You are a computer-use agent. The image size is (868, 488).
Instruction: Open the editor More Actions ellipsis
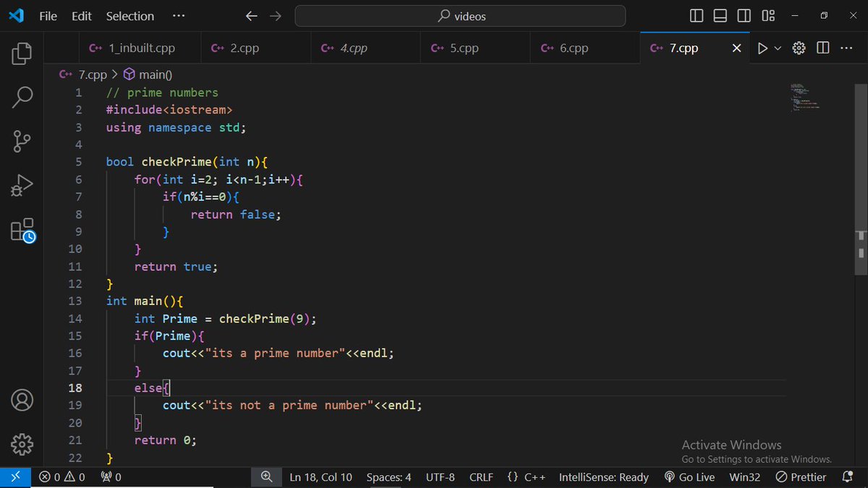tap(846, 48)
